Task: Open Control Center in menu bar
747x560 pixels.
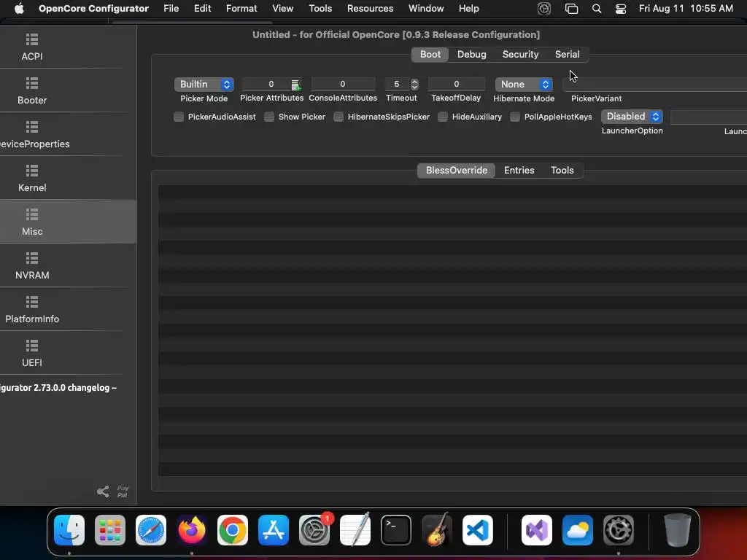Action: coord(621,9)
